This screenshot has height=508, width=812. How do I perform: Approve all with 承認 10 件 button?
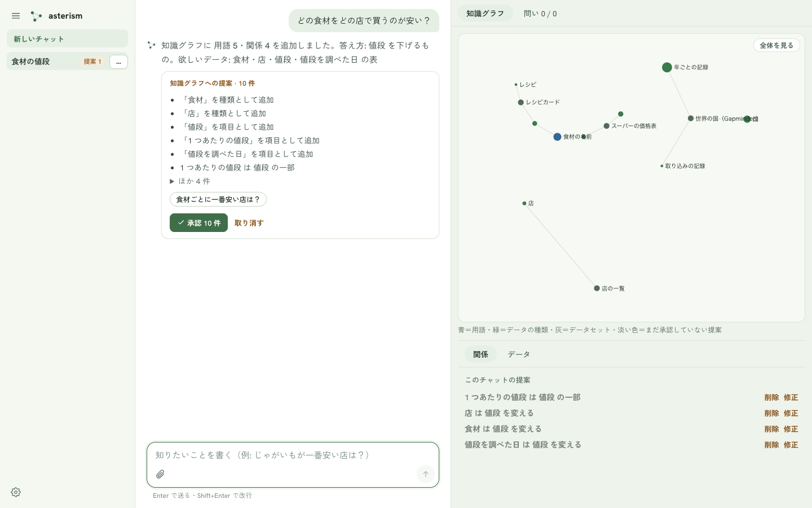click(x=198, y=223)
